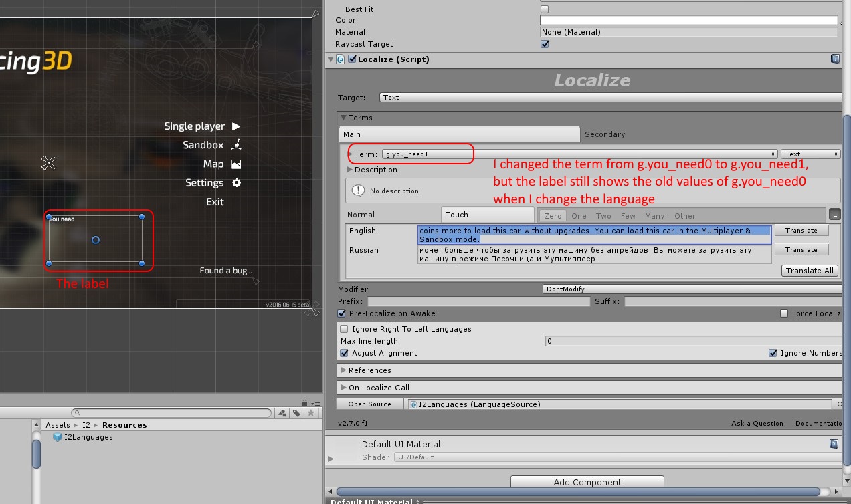851x504 pixels.
Task: Switch to the Secondary terms tab
Action: pos(605,134)
